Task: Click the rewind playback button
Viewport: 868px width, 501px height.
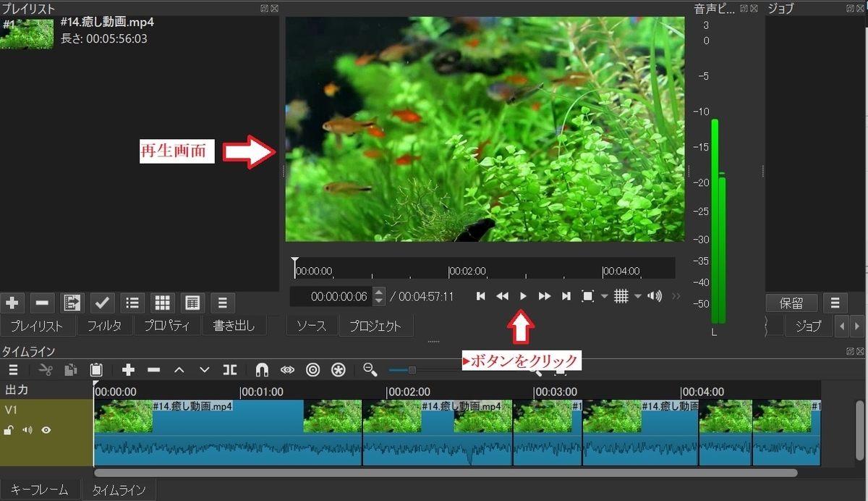Action: (x=502, y=296)
